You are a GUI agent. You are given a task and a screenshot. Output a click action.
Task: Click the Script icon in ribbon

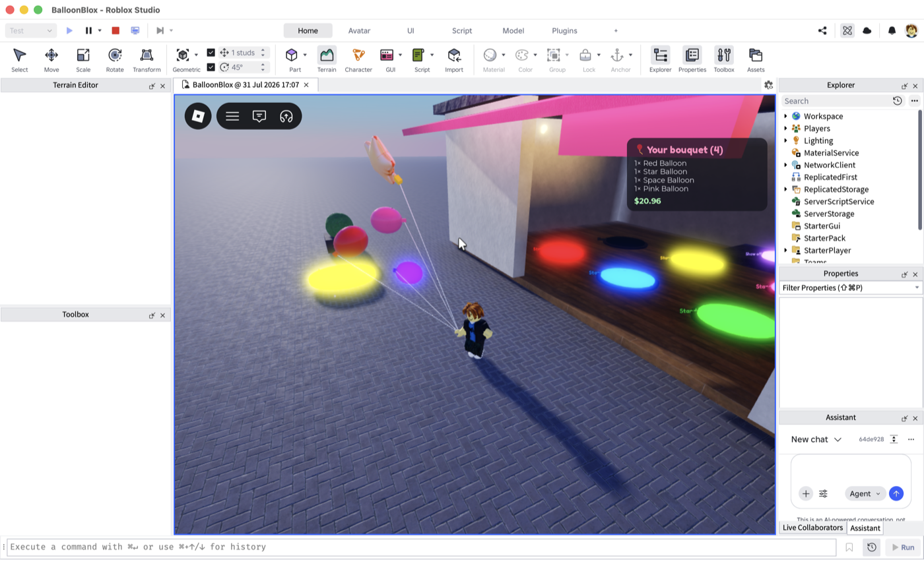[418, 55]
